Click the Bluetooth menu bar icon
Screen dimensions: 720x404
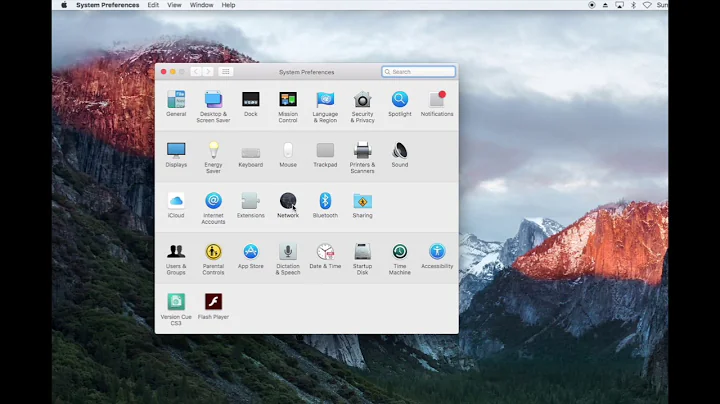(x=633, y=5)
